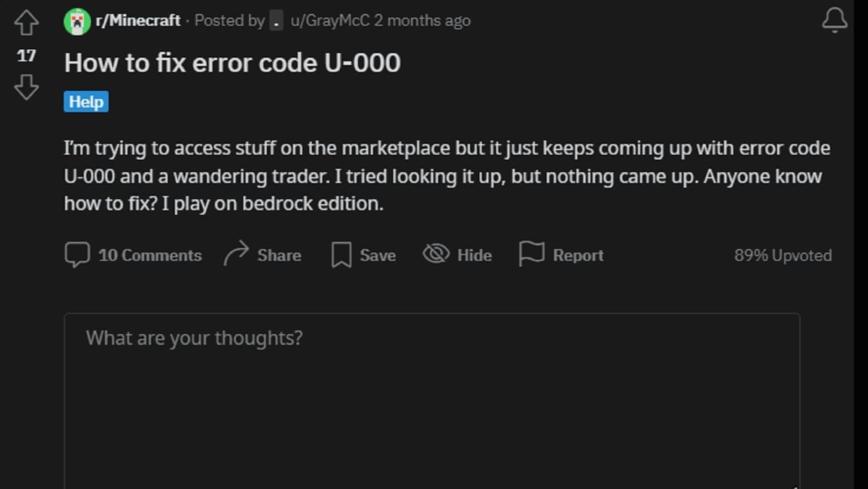
Task: Click the Share arrow icon
Action: pyautogui.click(x=235, y=254)
